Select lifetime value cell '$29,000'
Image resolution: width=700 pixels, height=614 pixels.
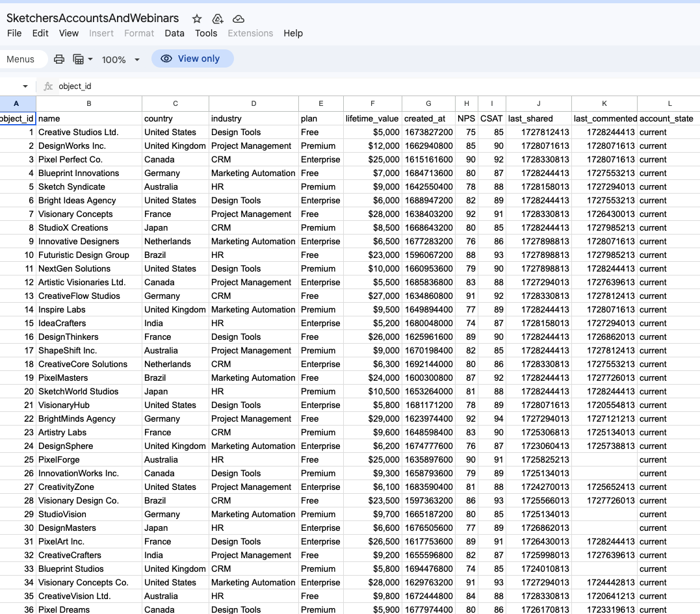pos(372,419)
